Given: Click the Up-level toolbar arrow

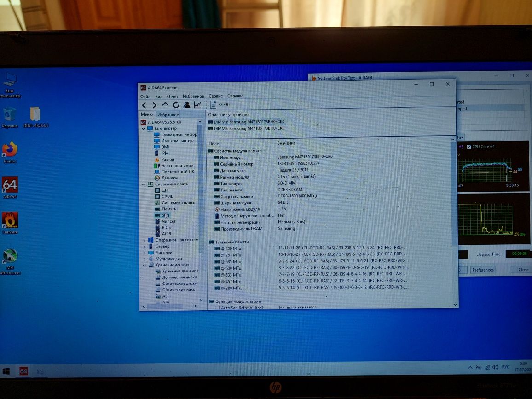Looking at the screenshot, I should [x=165, y=105].
